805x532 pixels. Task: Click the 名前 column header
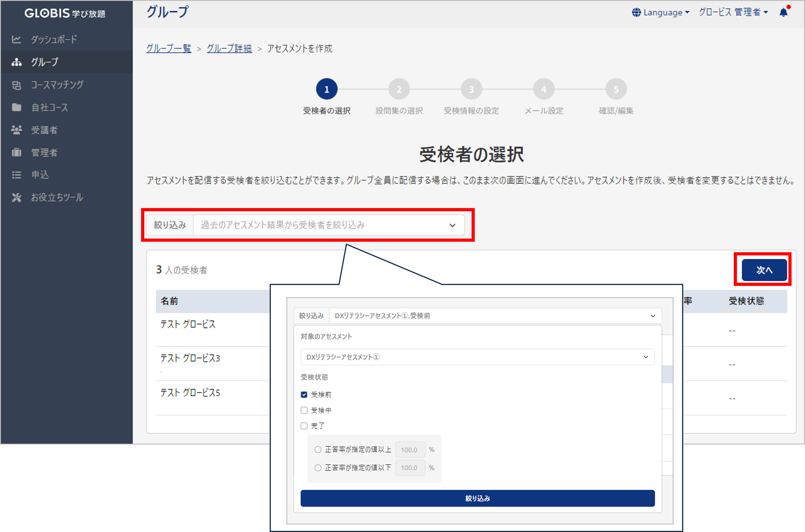169,301
